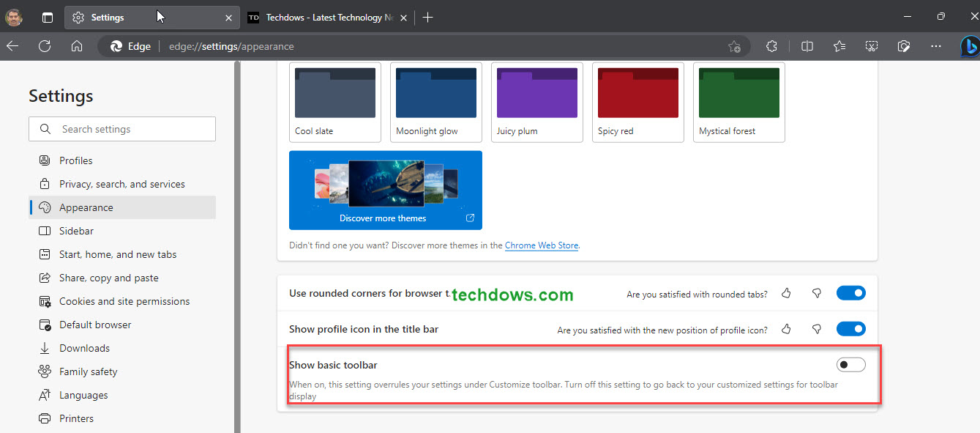
Task: Click the Refresh page icon
Action: tap(45, 45)
